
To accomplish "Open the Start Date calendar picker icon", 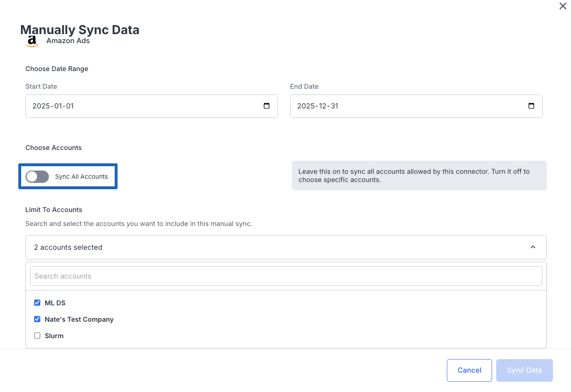I will [266, 106].
